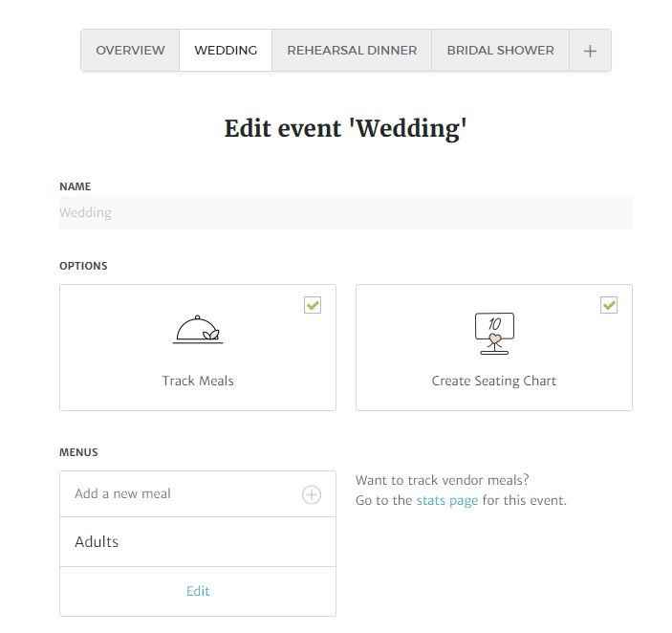Click the Create Seating Chart label text
This screenshot has height=633, width=672.
coord(493,381)
